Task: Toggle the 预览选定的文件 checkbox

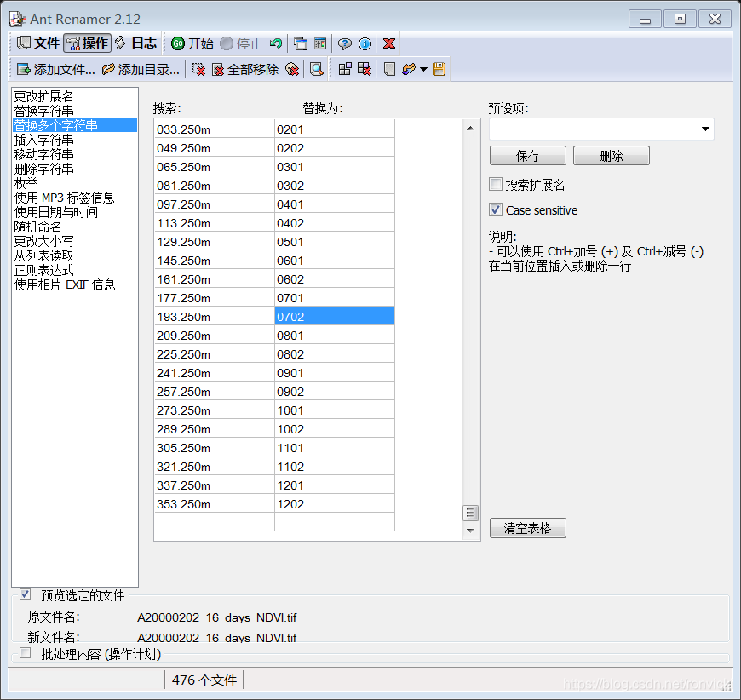Action: (26, 594)
